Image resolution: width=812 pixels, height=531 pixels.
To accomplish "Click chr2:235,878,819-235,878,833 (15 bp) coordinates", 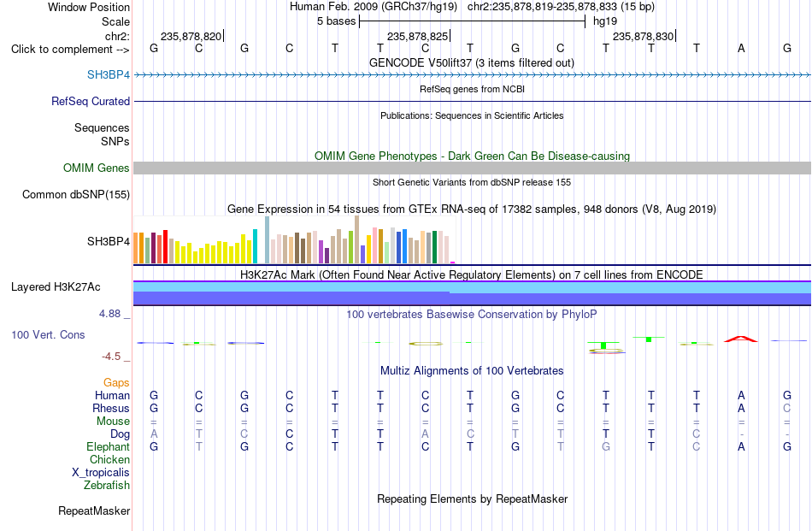I will 561,7.
